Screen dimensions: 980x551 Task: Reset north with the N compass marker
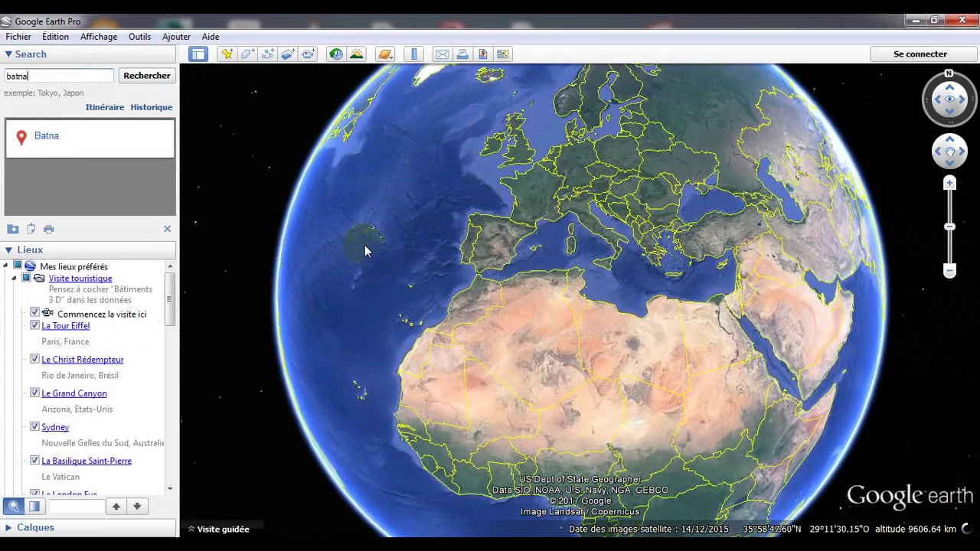click(x=949, y=73)
